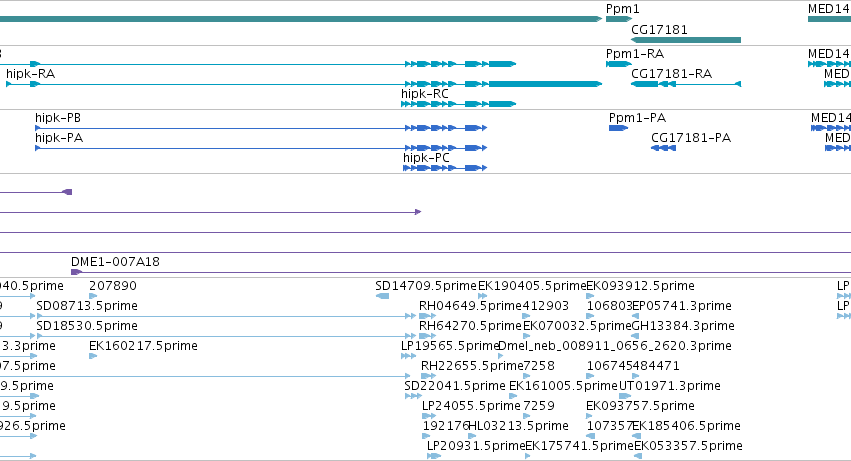Open EK160217.5prime EST label
The width and height of the screenshot is (851, 461).
pos(143,346)
